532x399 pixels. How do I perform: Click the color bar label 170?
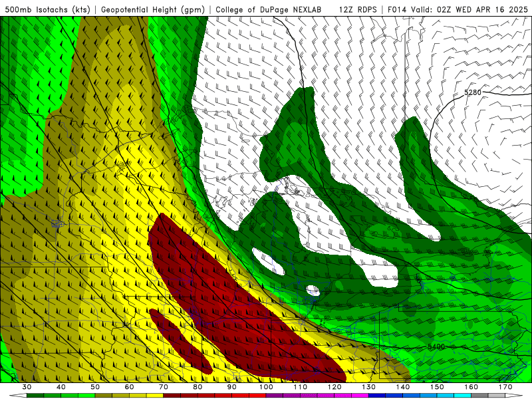(505, 387)
